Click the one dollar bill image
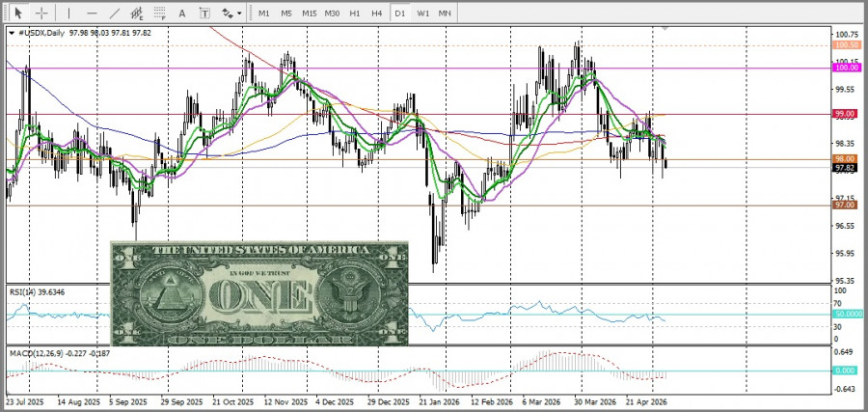 pos(259,293)
